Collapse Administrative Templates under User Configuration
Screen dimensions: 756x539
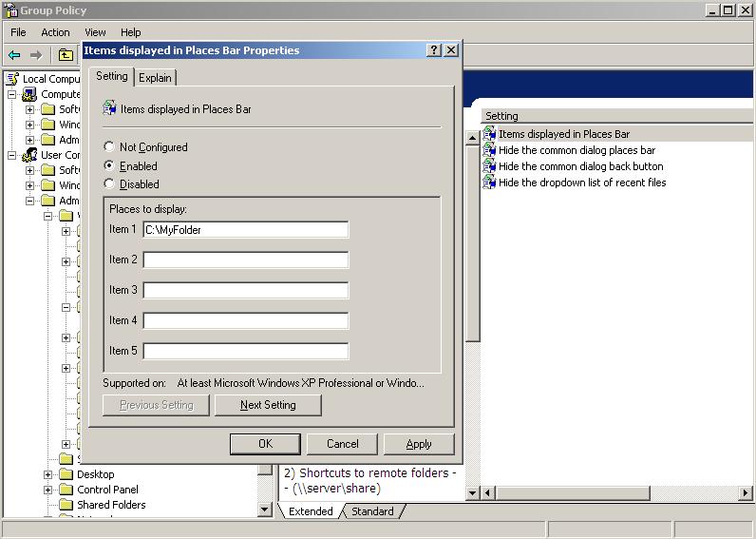click(29, 201)
